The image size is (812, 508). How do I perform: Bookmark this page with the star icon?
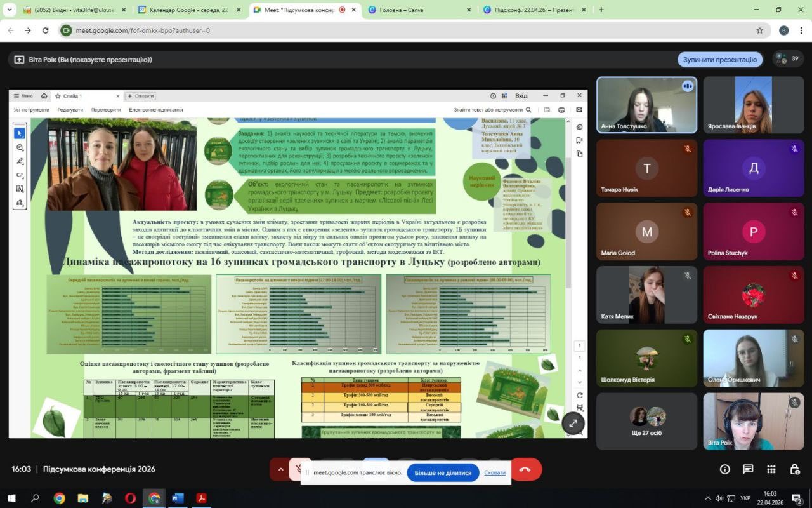[759, 30]
